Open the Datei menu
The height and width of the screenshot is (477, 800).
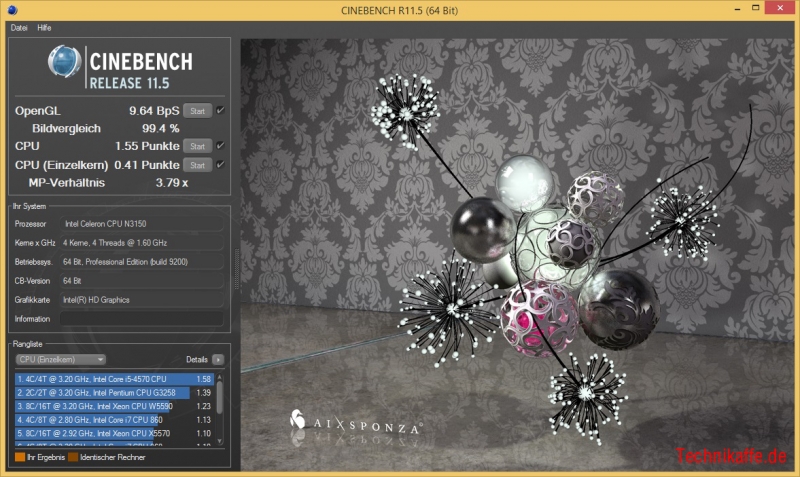pos(19,28)
